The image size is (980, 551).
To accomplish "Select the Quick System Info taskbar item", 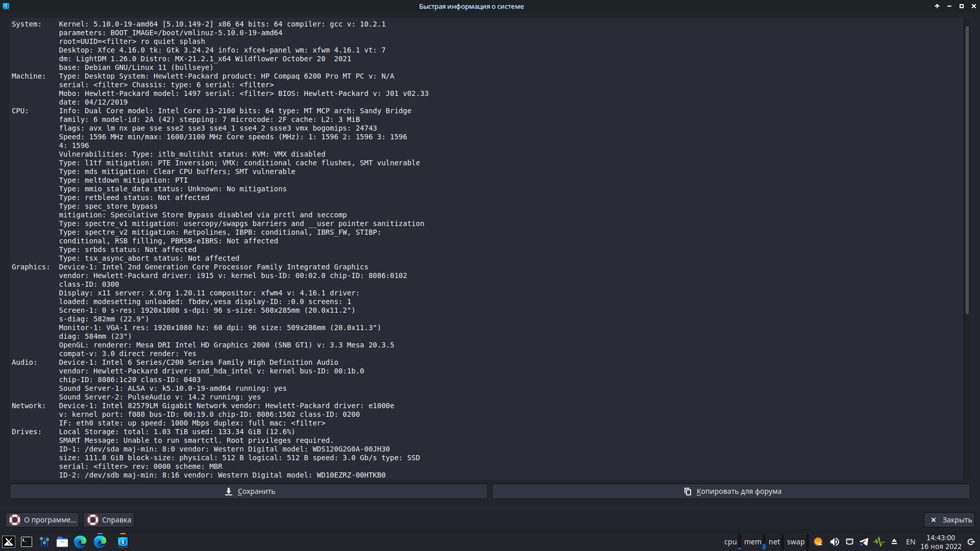I will (123, 542).
